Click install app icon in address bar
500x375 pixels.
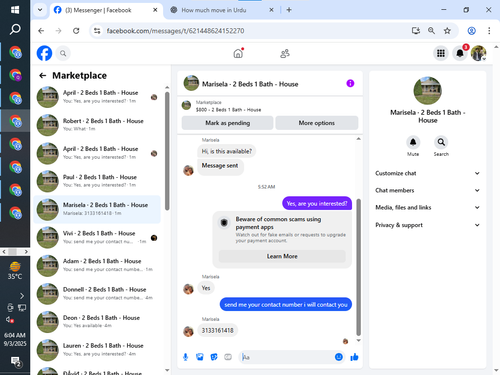pyautogui.click(x=416, y=31)
